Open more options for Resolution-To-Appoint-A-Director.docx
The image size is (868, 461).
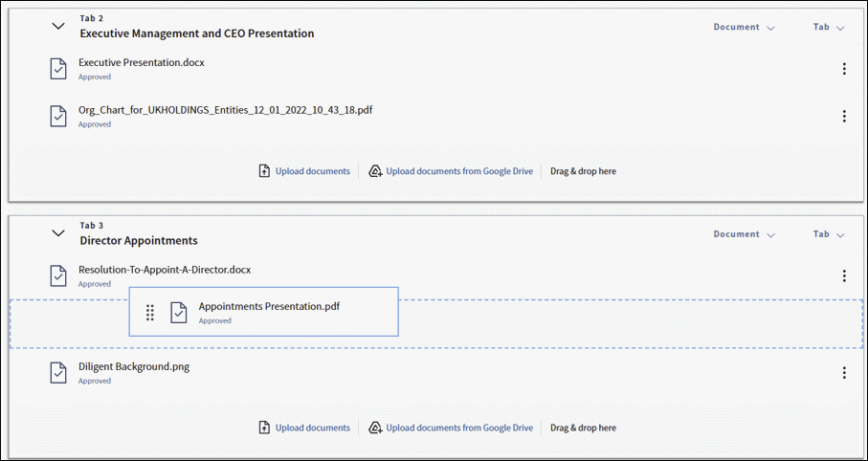(843, 276)
